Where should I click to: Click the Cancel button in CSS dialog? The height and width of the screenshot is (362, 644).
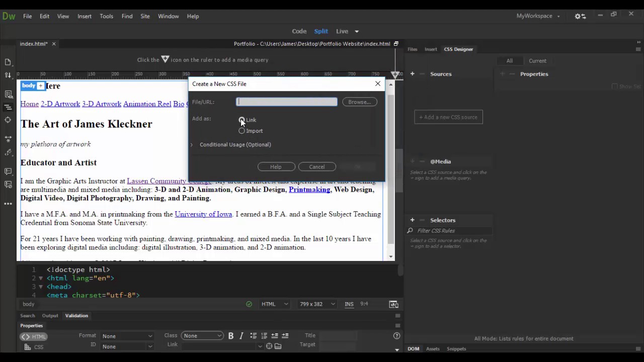point(316,167)
